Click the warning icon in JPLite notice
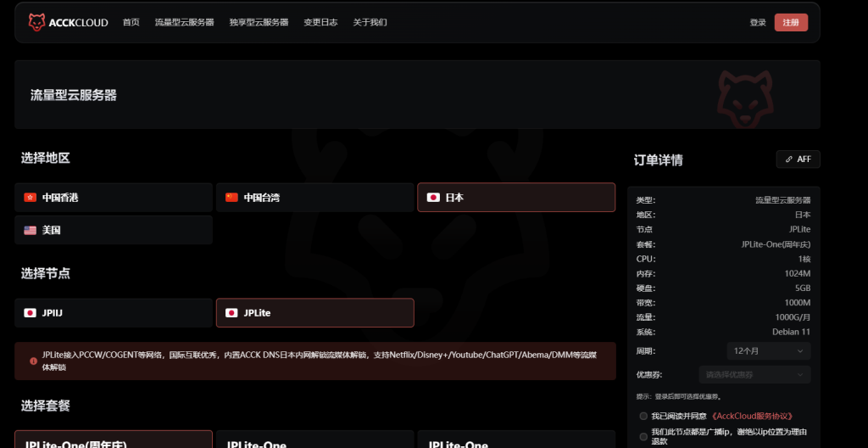This screenshot has width=868, height=448. (x=33, y=361)
